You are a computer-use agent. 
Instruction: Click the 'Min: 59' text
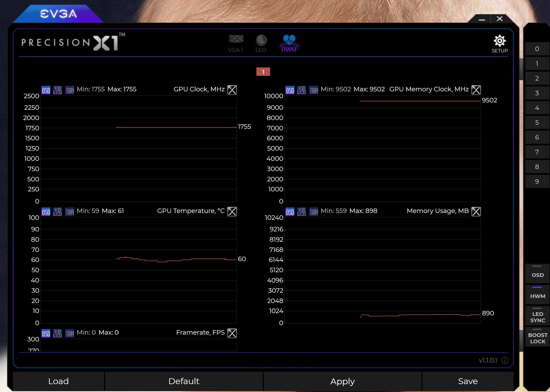[x=88, y=211]
